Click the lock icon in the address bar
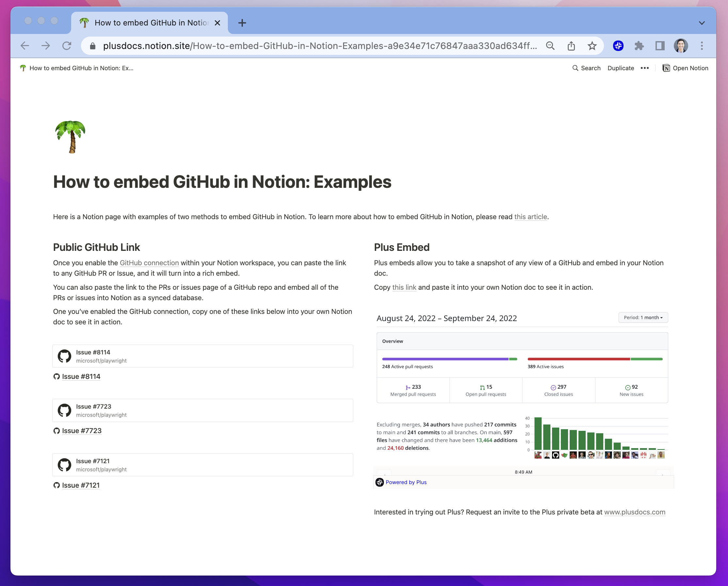728x586 pixels. pyautogui.click(x=93, y=46)
